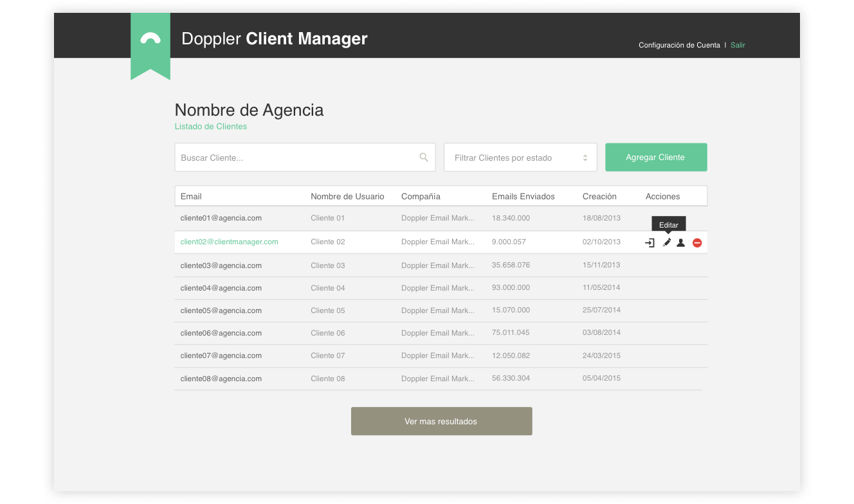Click the Listado de Clientes link

pos(211,127)
